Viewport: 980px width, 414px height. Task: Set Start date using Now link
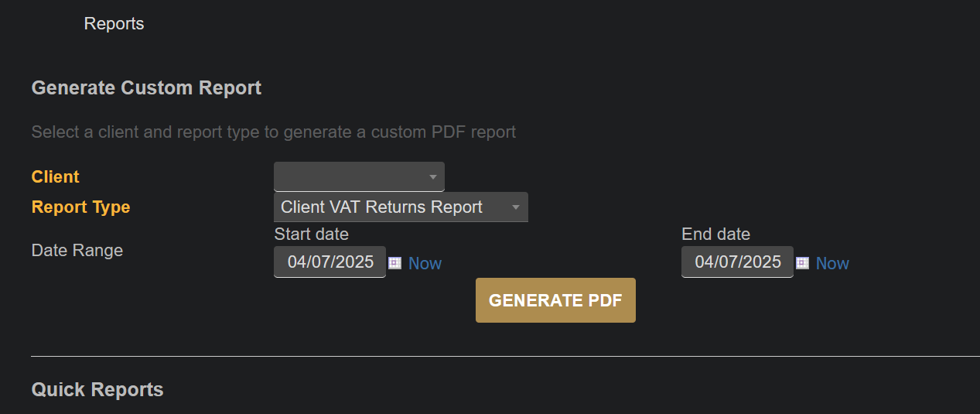coord(425,263)
